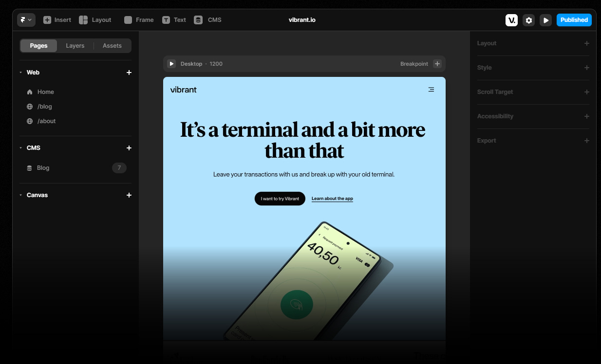Collapse the Web section
This screenshot has width=601, height=364.
tap(21, 73)
